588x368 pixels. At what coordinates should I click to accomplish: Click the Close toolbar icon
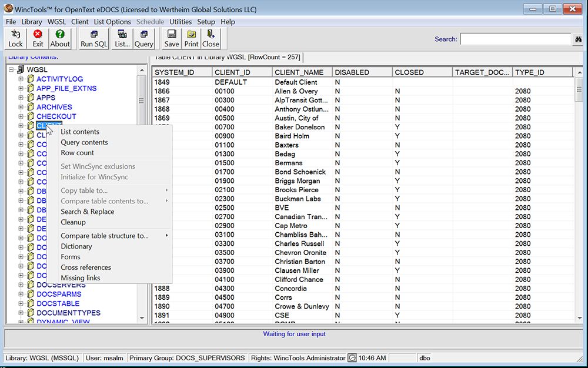pos(211,39)
